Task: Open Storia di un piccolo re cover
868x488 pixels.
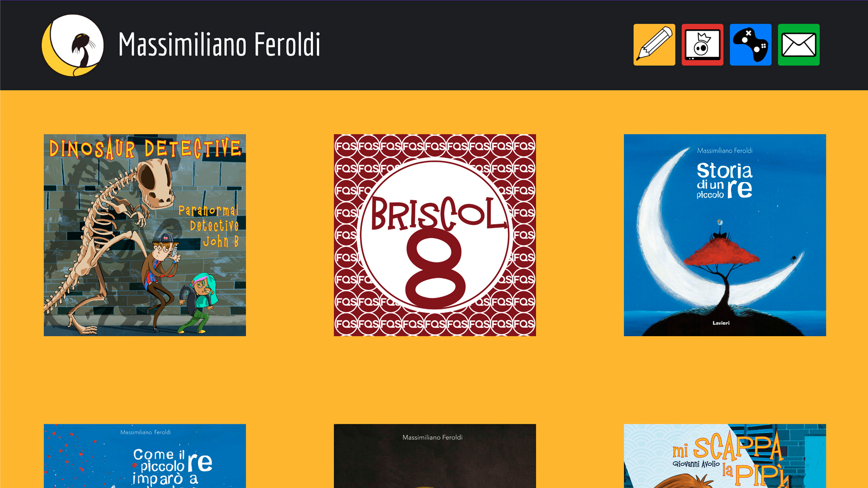Action: click(725, 235)
